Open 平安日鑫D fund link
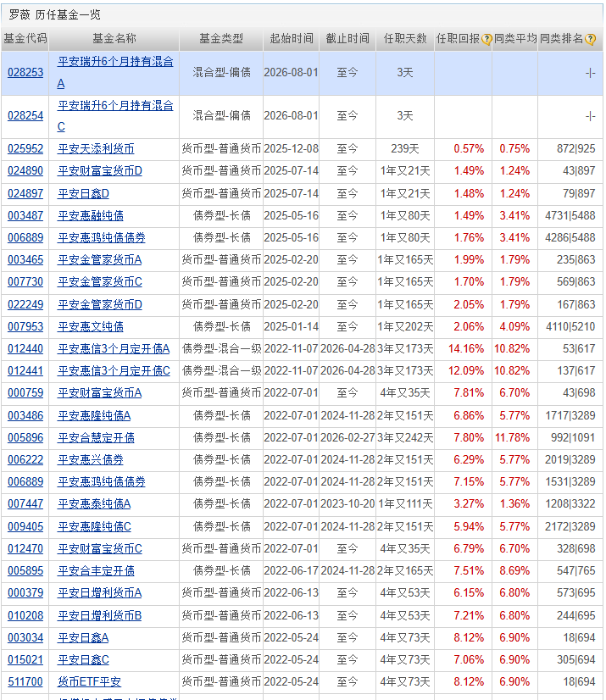Viewport: 606px width, 700px height. pyautogui.click(x=83, y=194)
